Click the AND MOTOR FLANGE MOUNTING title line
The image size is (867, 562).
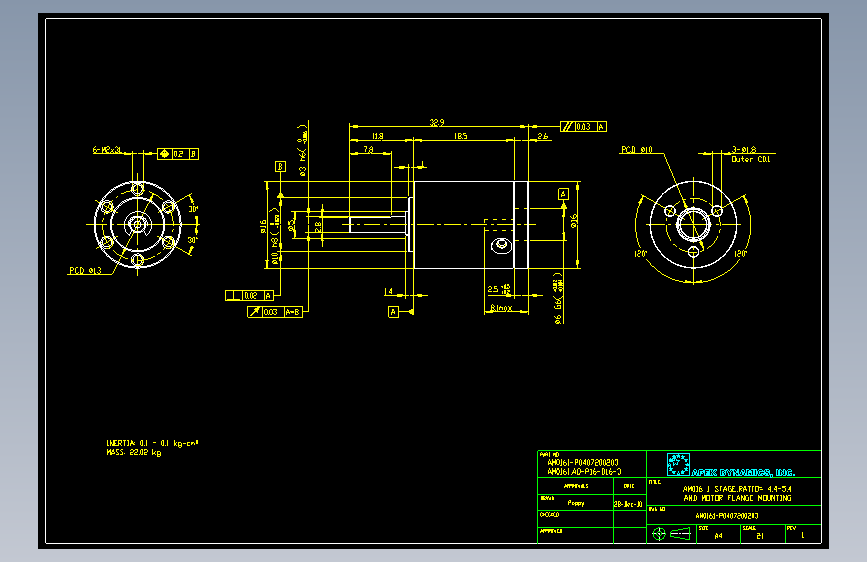(737, 498)
